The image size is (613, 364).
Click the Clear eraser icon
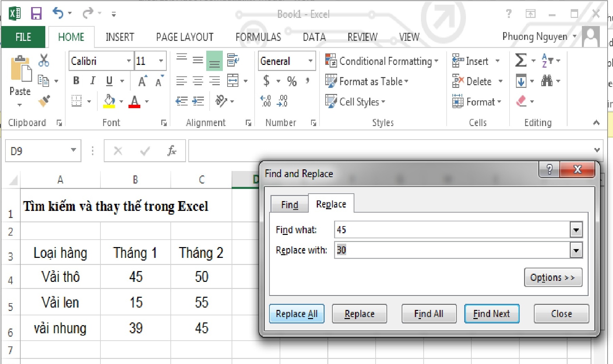pos(521,101)
